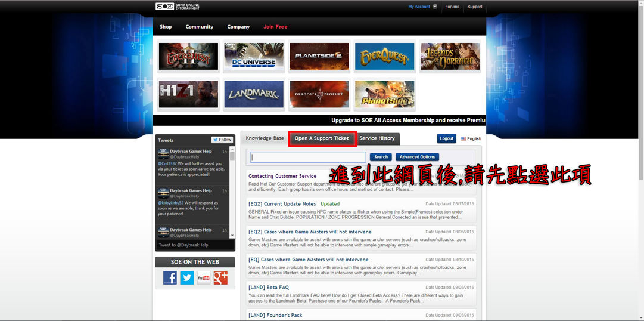Click the YouTube icon under SOE on the Web
Screen dimensions: 644x321
(204, 277)
